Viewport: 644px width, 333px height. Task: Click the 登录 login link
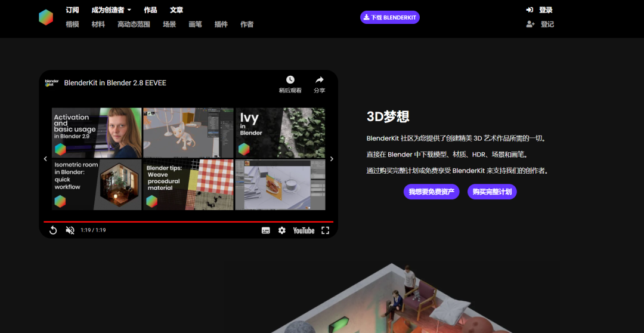pos(546,10)
